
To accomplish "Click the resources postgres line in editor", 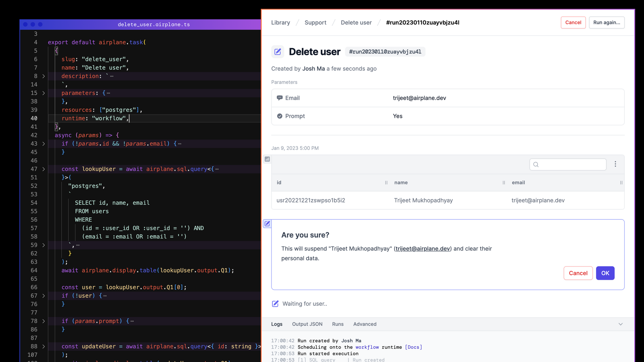I will tap(102, 110).
